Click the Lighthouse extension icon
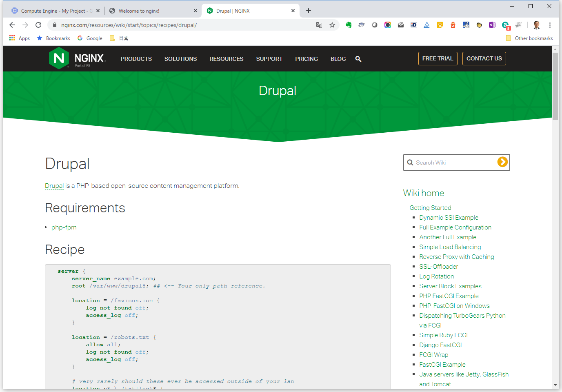This screenshot has width=562, height=392. 453,25
